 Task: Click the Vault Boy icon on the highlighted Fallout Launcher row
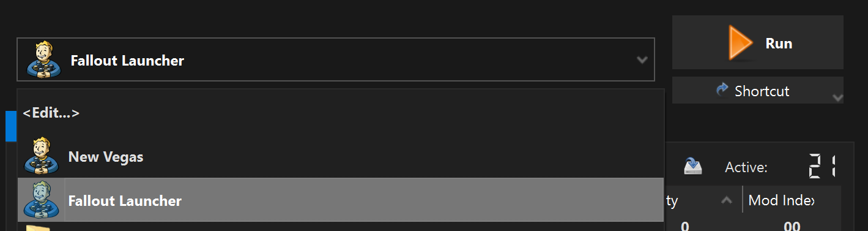[41, 200]
